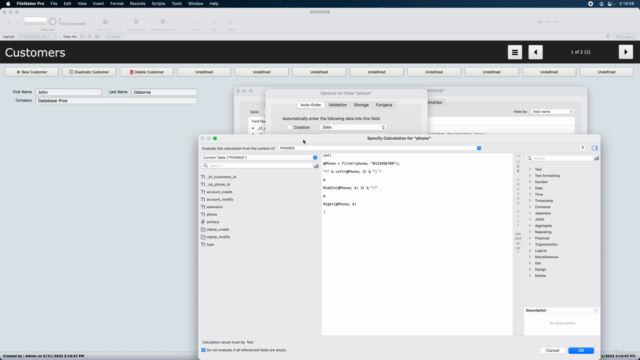Go to next customer record arrow

tap(626, 52)
